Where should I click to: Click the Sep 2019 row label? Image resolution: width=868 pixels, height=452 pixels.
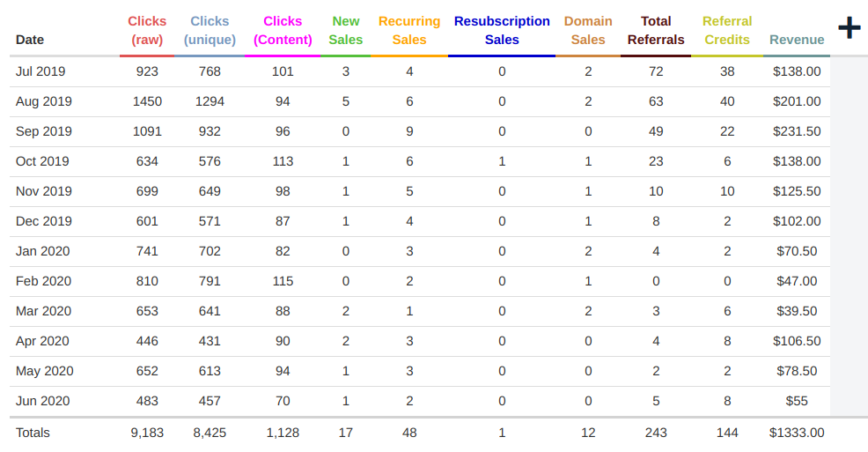pyautogui.click(x=44, y=131)
